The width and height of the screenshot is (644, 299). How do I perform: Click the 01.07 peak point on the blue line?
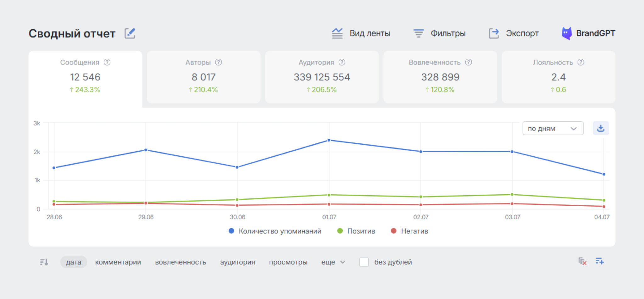tap(329, 140)
